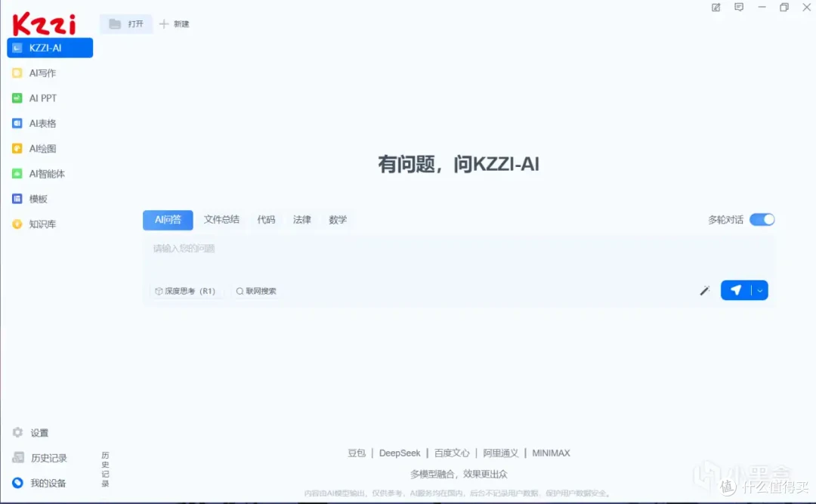The width and height of the screenshot is (816, 504).
Task: Select the 代码 code tab
Action: [266, 219]
